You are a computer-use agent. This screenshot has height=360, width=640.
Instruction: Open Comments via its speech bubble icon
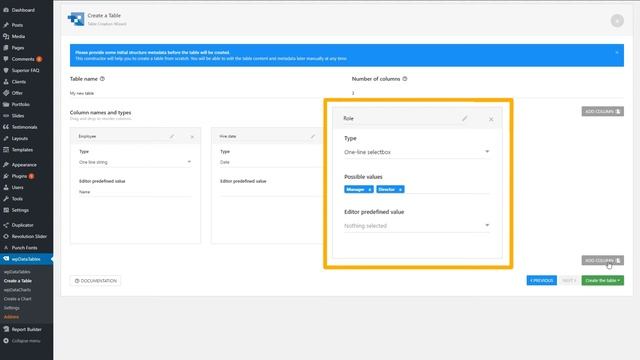pos(6,59)
